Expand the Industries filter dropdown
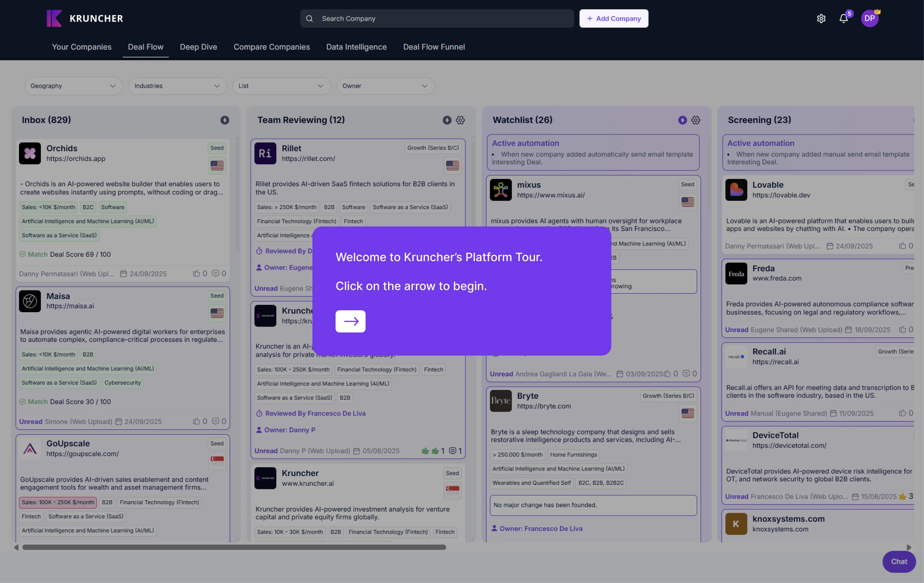This screenshot has height=583, width=924. tap(177, 86)
